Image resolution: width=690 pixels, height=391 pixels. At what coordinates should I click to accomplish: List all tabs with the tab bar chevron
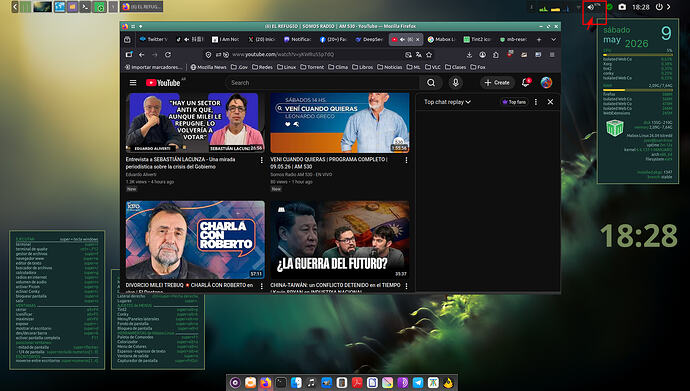tap(553, 40)
